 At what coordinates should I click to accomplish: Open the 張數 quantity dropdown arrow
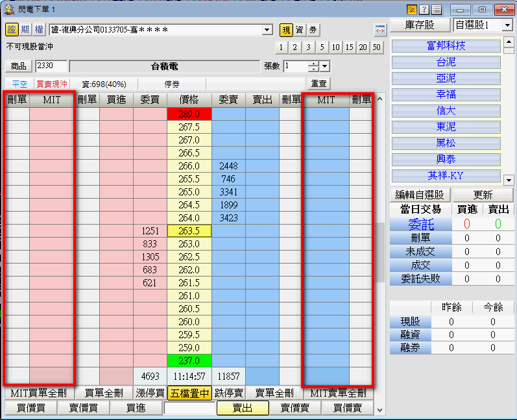point(325,66)
